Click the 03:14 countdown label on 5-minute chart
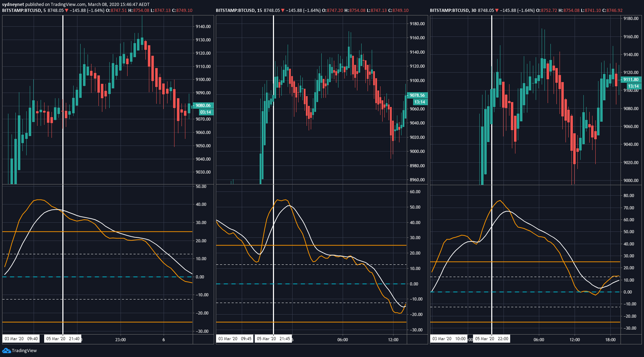Viewport: 644px width, 357px height. 206,112
